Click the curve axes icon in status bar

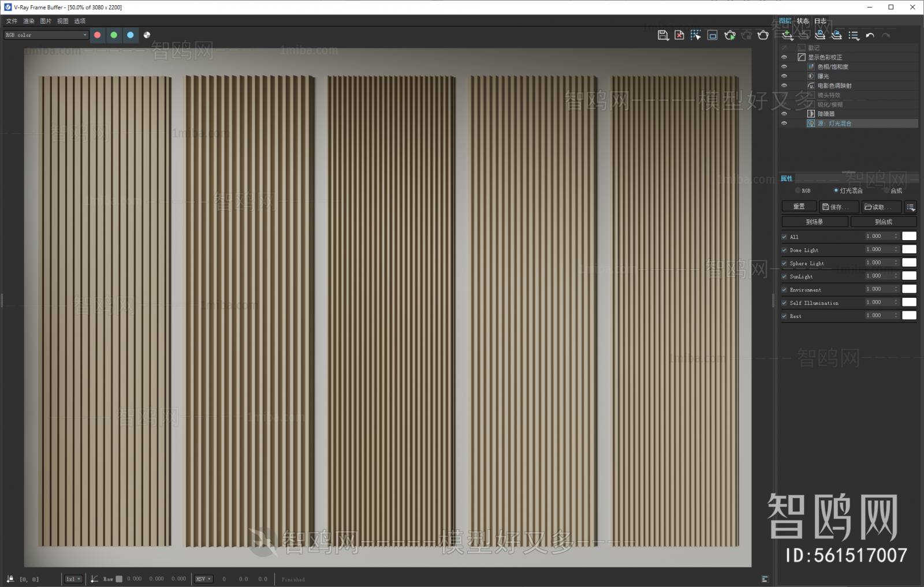[95, 579]
